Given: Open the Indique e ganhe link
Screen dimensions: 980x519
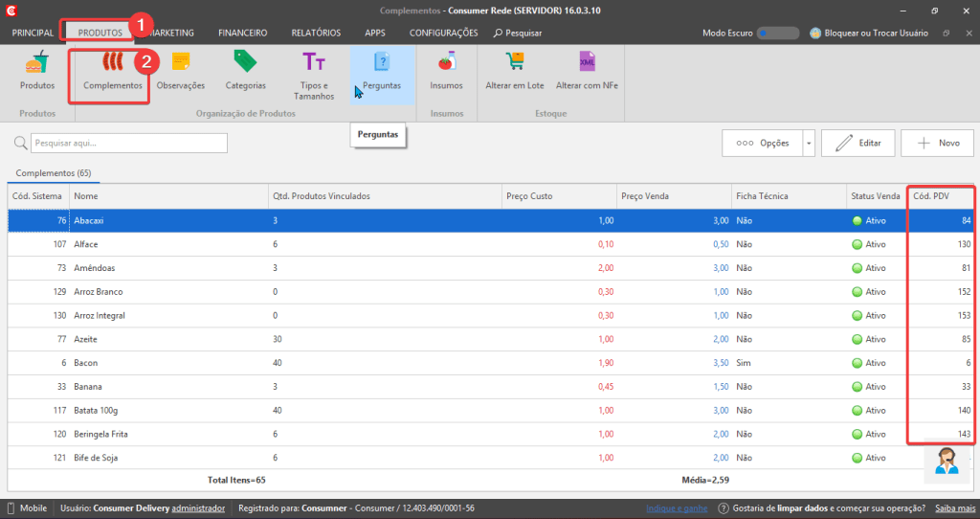Looking at the screenshot, I should (x=677, y=508).
